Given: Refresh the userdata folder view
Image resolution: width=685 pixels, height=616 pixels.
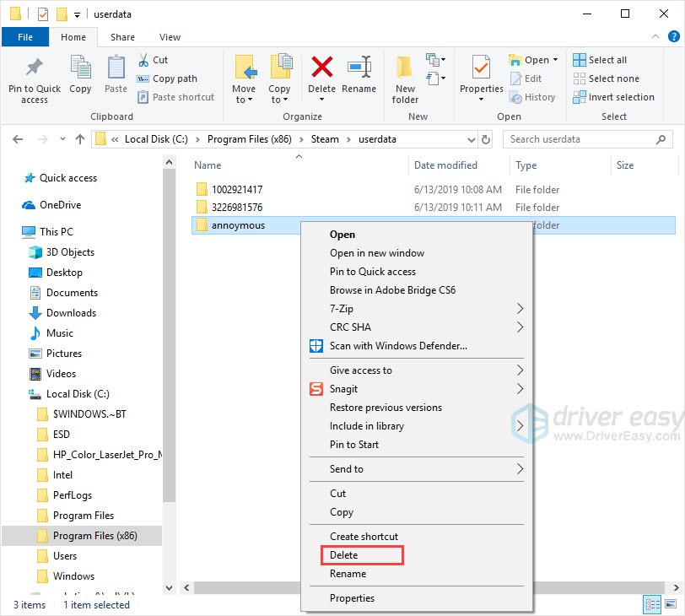Looking at the screenshot, I should (486, 139).
